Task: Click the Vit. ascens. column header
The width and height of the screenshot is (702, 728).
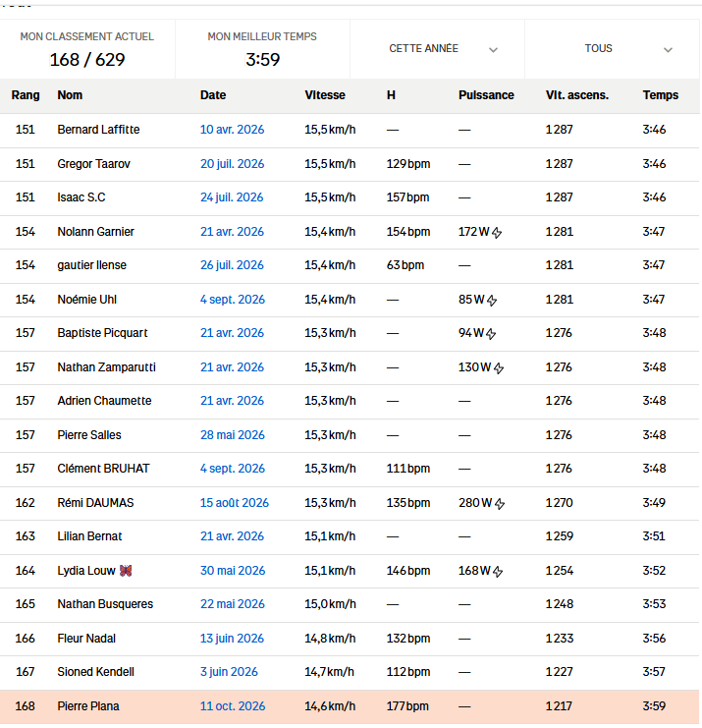Action: pyautogui.click(x=577, y=95)
